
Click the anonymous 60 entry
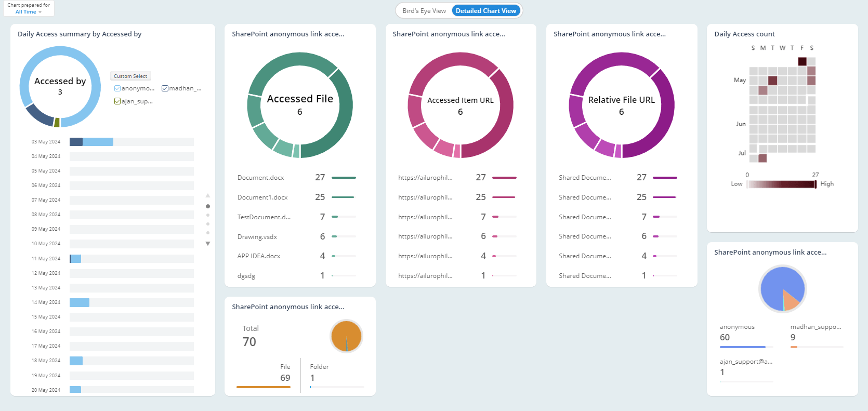click(746, 337)
